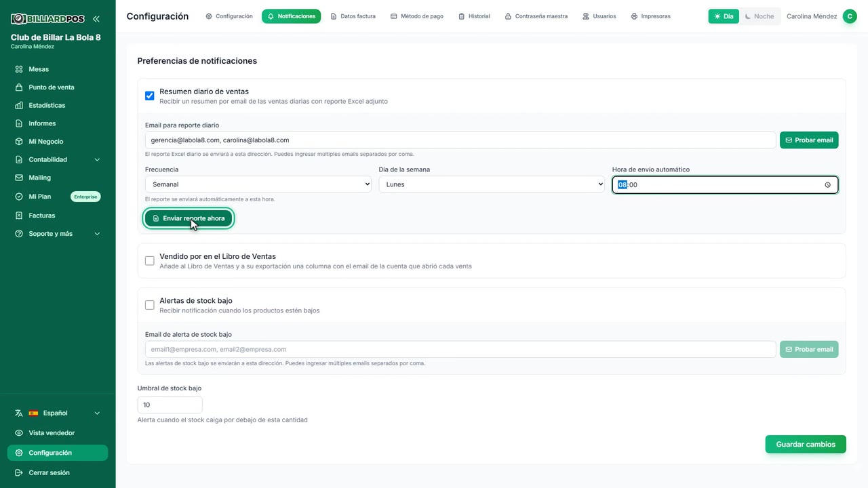Open the Usuarios tab
Image resolution: width=868 pixels, height=488 pixels.
(x=599, y=16)
